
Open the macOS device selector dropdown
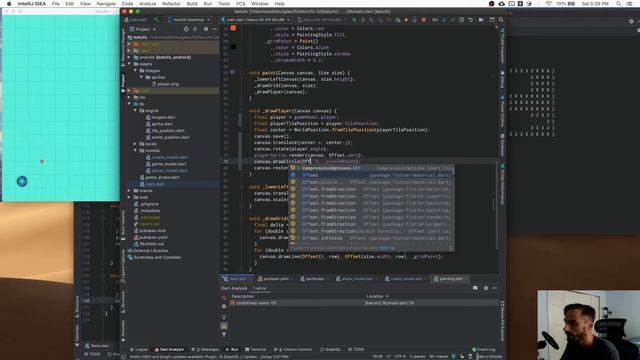pos(189,20)
